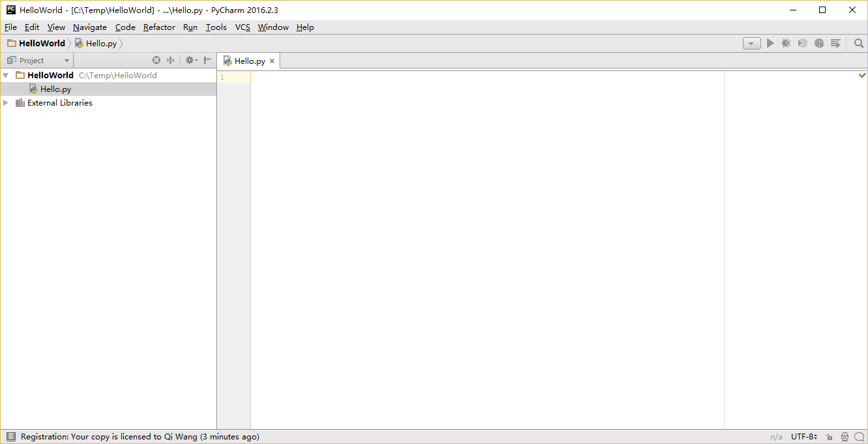Screen dimensions: 868x444
Task: Click the profile run icon in toolbar
Action: tap(819, 43)
